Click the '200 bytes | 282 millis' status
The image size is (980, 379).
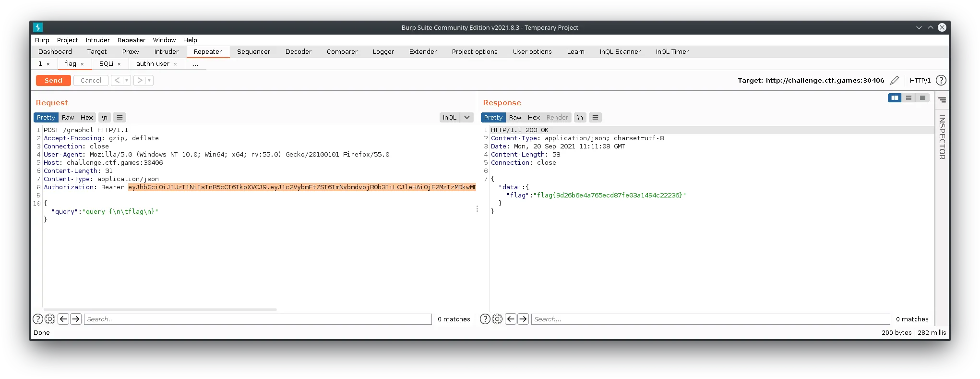914,332
